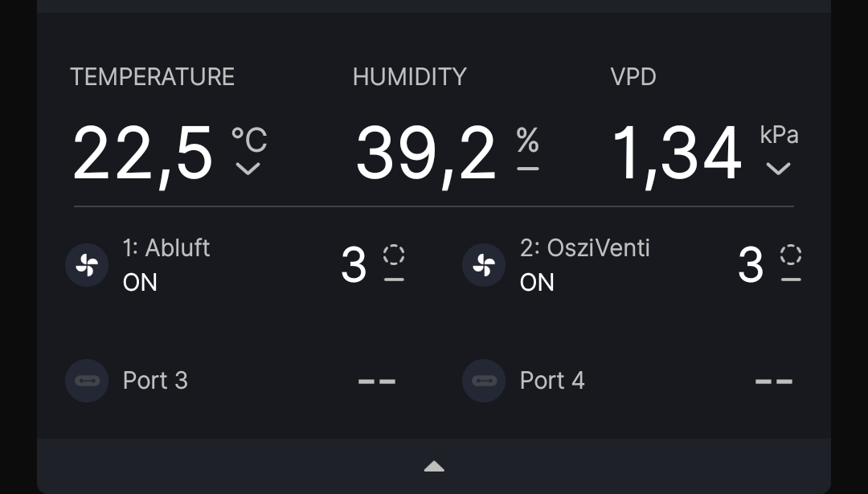Click the OsziVenti fan icon
Viewport: 868px width, 494px height.
click(x=484, y=265)
